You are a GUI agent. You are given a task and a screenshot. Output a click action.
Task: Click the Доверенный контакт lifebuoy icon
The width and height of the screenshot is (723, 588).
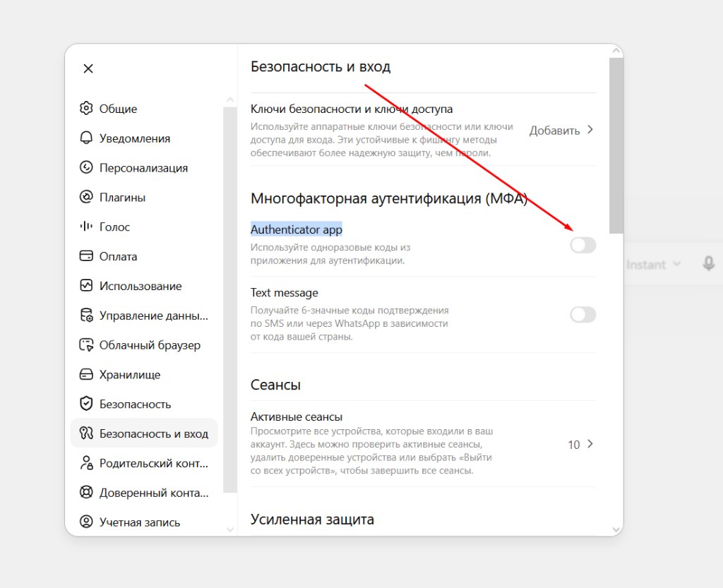pos(86,492)
